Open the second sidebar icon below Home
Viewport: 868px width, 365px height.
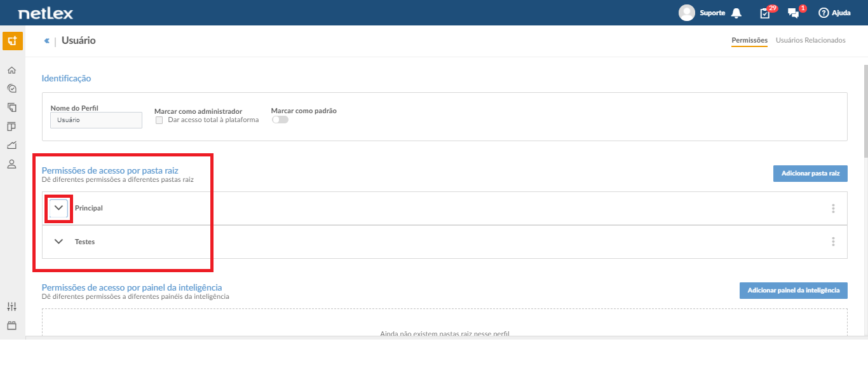(x=11, y=89)
